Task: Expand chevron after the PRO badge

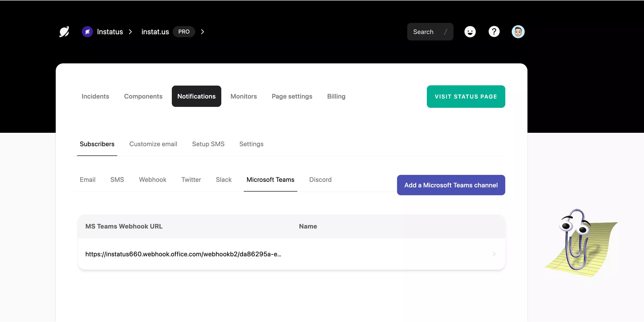Action: coord(203,32)
